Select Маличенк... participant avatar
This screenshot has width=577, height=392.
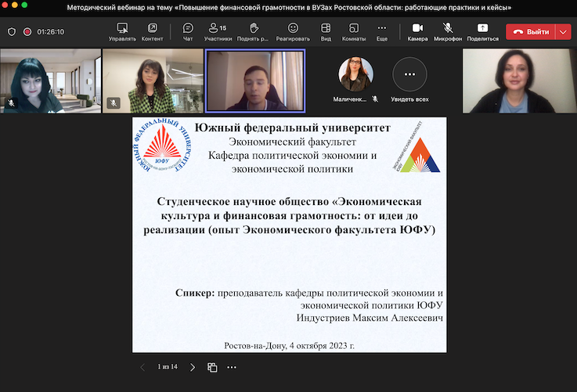click(x=356, y=74)
